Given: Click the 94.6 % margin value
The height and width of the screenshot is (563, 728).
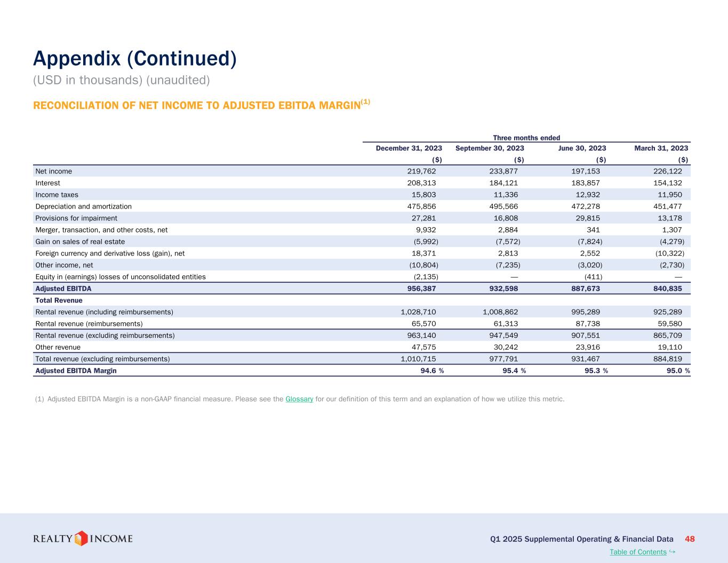Looking at the screenshot, I should tap(431, 371).
